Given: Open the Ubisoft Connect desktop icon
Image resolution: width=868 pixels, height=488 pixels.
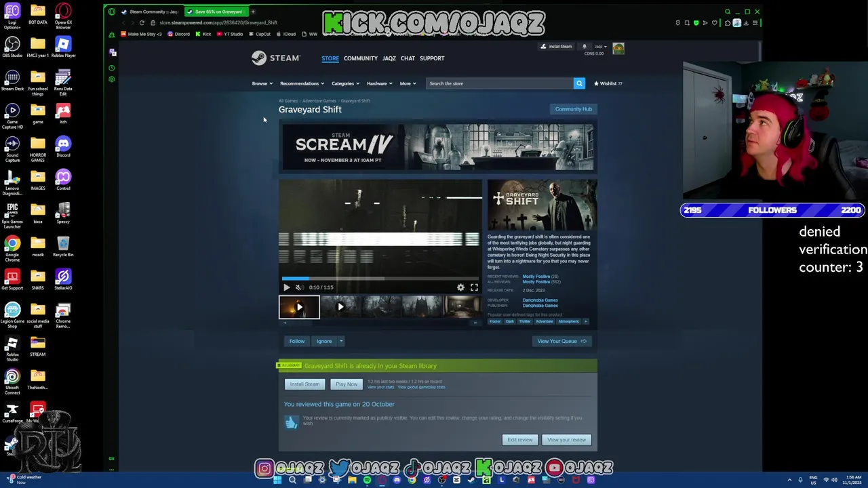Looking at the screenshot, I should point(12,382).
